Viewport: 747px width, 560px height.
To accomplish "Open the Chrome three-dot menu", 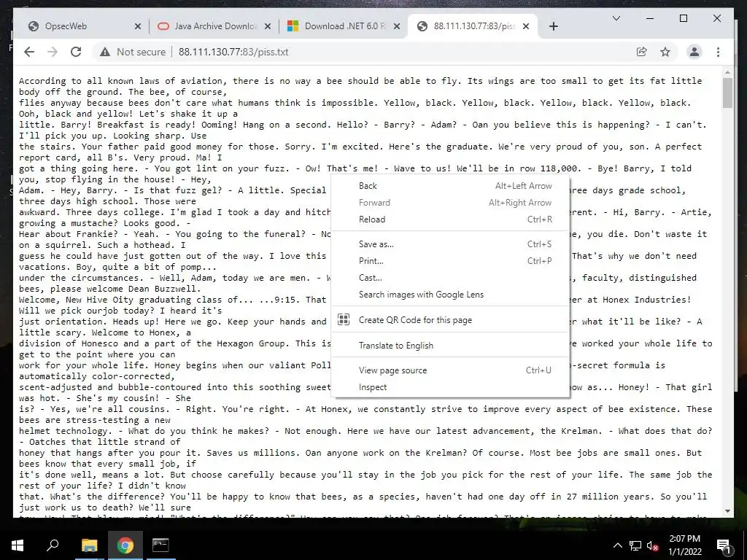I will pos(718,52).
